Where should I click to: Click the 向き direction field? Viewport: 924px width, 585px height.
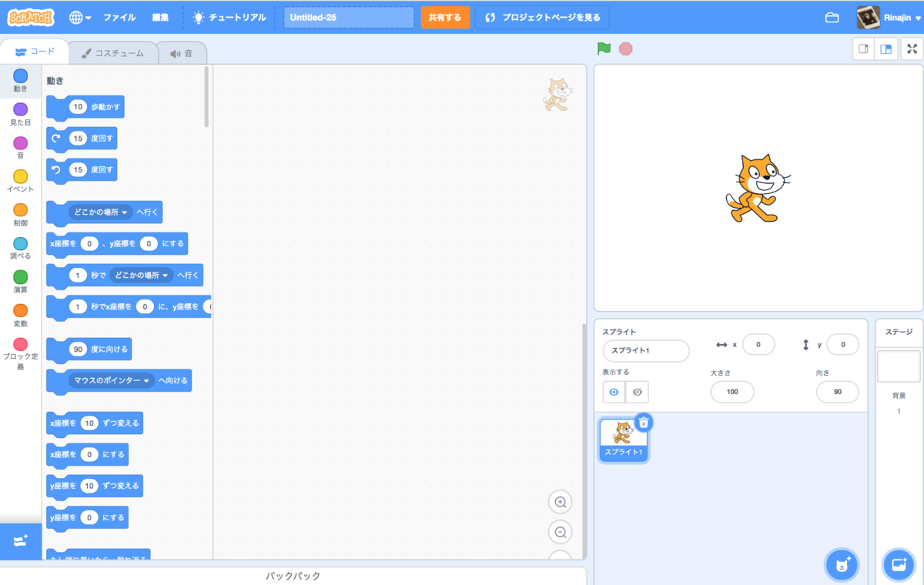coord(837,392)
